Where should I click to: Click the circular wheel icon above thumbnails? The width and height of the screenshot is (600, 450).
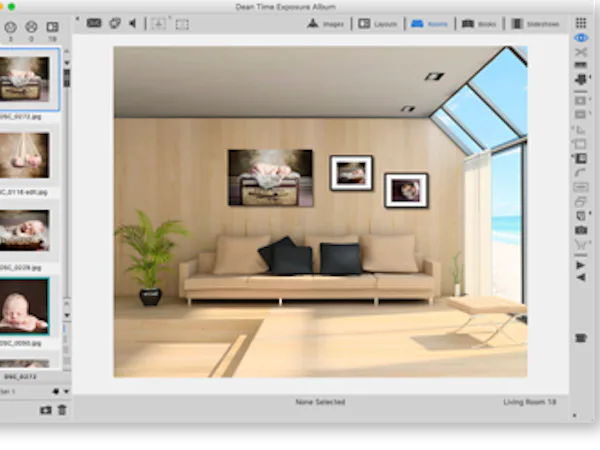31,27
